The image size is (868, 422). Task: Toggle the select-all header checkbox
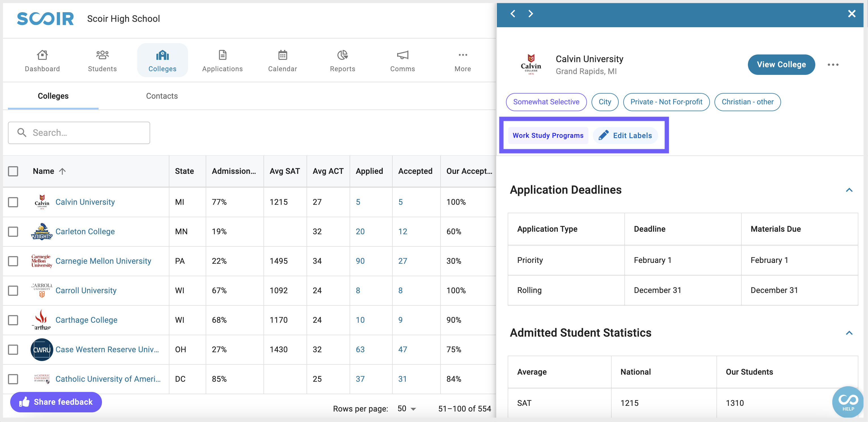(13, 171)
